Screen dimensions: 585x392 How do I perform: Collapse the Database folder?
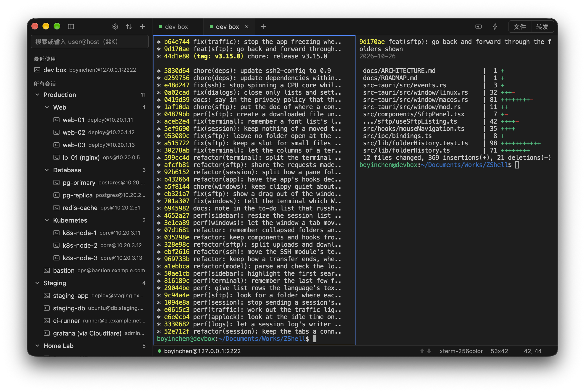[47, 170]
